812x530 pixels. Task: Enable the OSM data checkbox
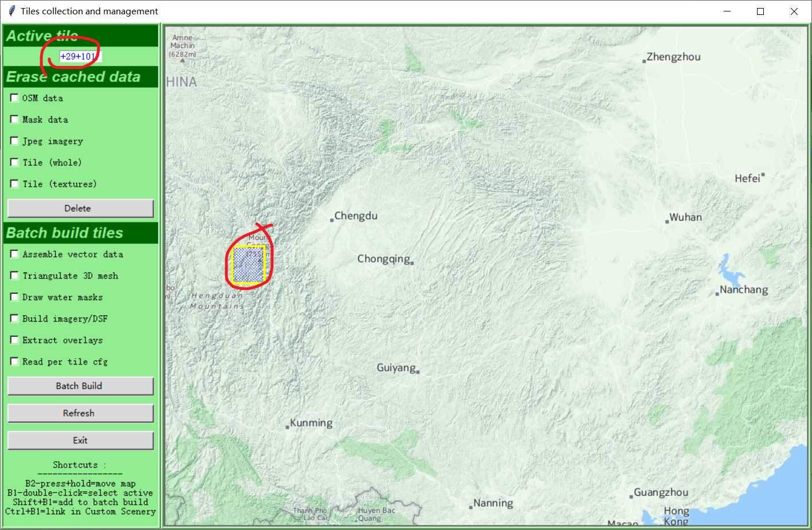tap(14, 98)
